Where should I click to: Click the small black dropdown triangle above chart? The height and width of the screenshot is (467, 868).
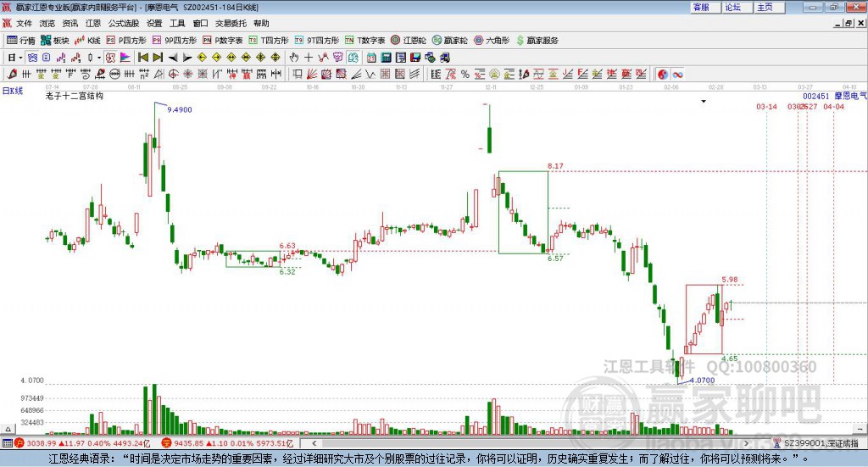click(x=704, y=101)
